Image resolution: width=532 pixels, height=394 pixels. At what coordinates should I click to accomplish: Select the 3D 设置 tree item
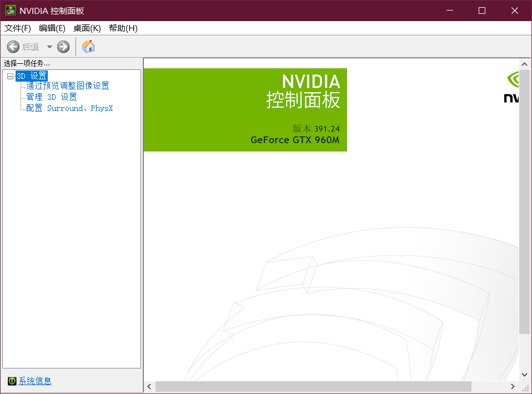pyautogui.click(x=32, y=76)
